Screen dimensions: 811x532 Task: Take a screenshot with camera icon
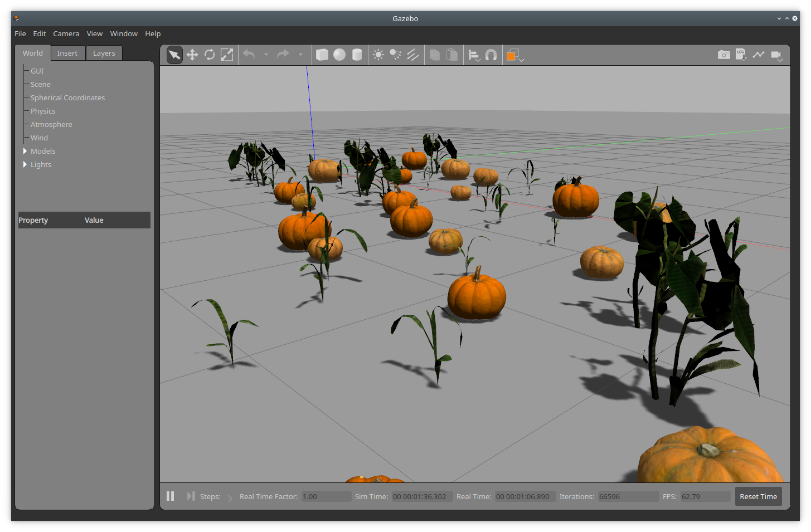pyautogui.click(x=723, y=55)
